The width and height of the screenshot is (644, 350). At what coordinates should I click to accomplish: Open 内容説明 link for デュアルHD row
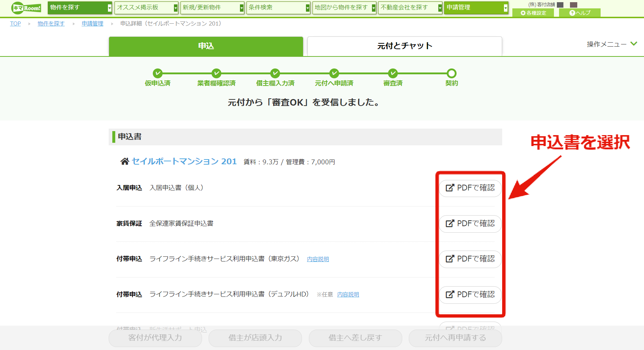coord(348,294)
